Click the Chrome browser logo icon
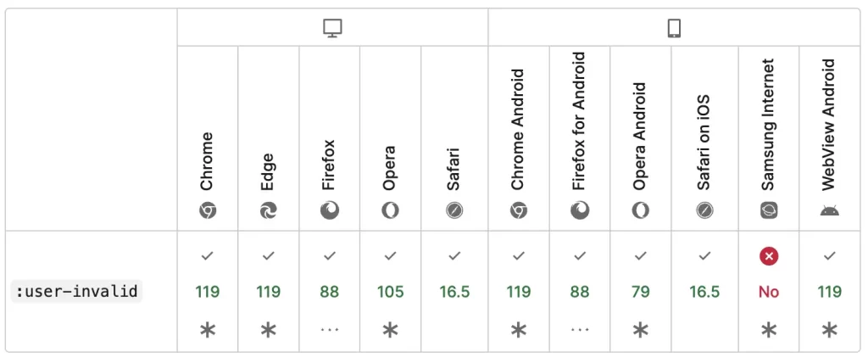The height and width of the screenshot is (358, 868). click(x=208, y=210)
